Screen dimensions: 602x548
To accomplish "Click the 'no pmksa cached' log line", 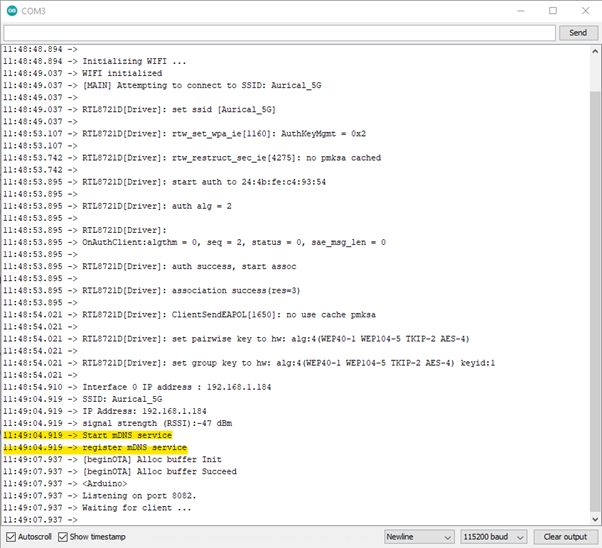I will click(x=192, y=158).
